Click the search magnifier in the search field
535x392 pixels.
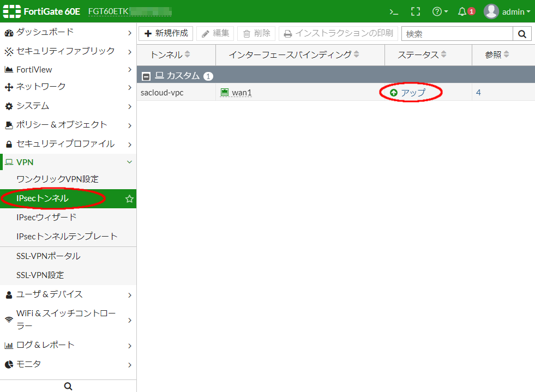pos(522,33)
